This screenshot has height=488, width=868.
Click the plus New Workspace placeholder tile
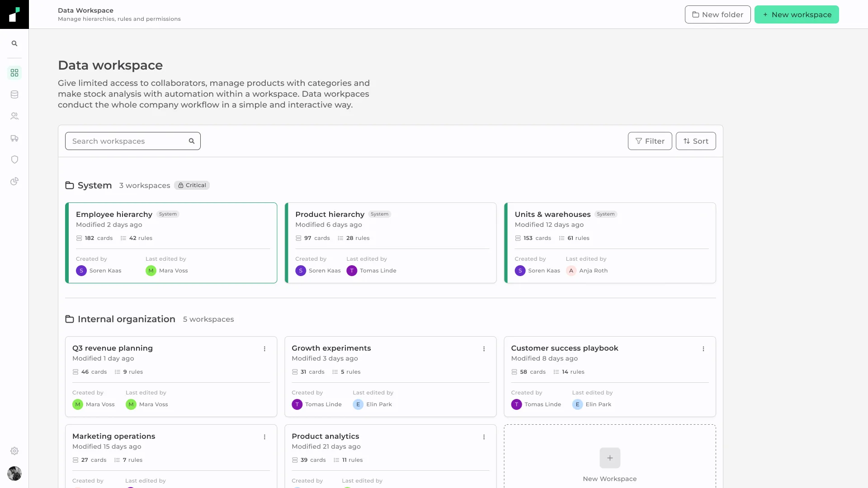pyautogui.click(x=610, y=456)
